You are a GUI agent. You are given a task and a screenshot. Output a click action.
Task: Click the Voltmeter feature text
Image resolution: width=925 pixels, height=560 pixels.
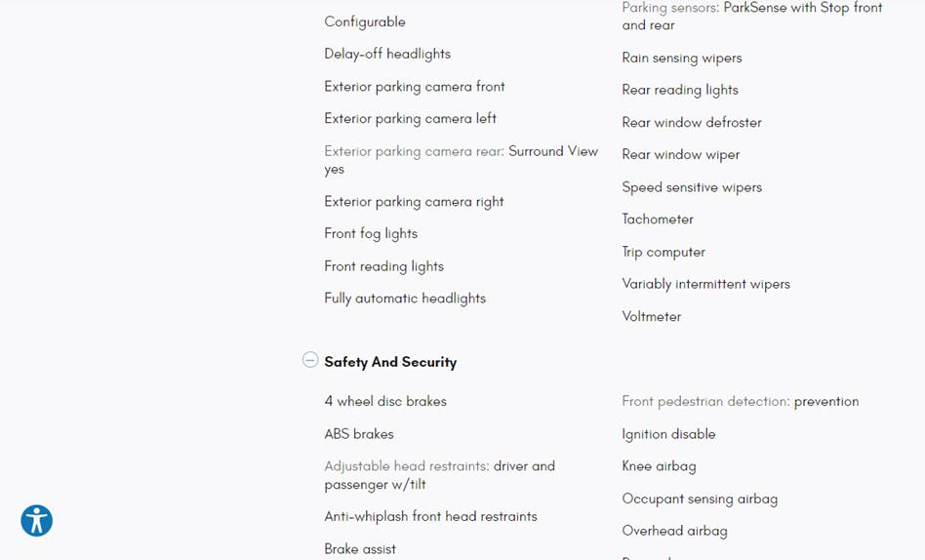tap(652, 317)
